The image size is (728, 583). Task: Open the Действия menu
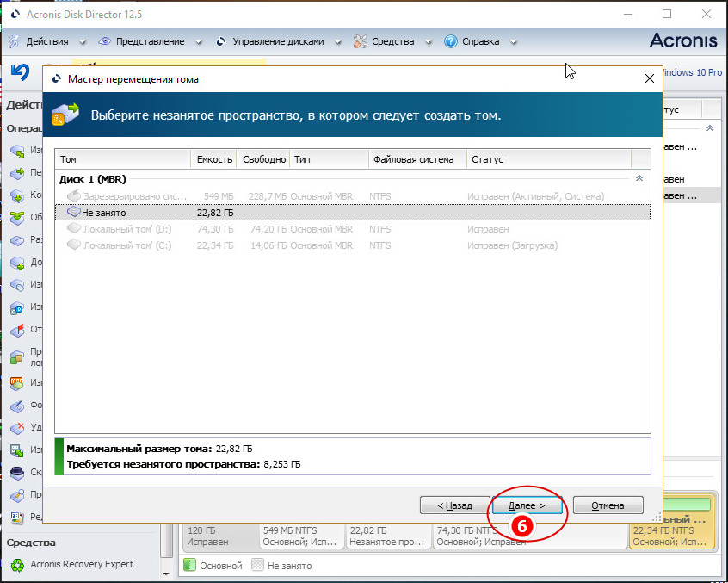tap(47, 41)
